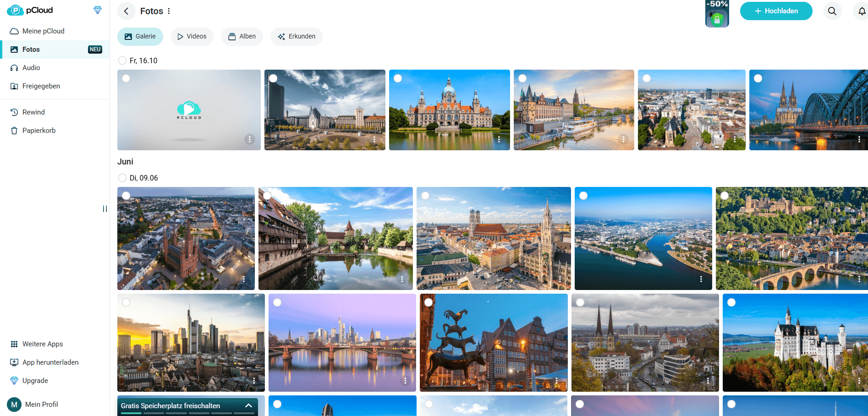868x416 pixels.
Task: Open the Audio section
Action: click(55, 68)
